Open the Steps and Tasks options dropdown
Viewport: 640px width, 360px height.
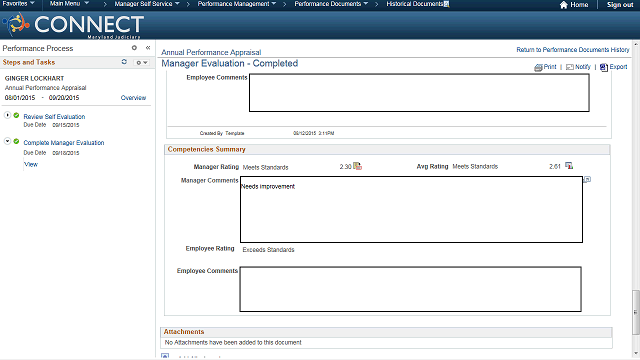click(x=142, y=62)
